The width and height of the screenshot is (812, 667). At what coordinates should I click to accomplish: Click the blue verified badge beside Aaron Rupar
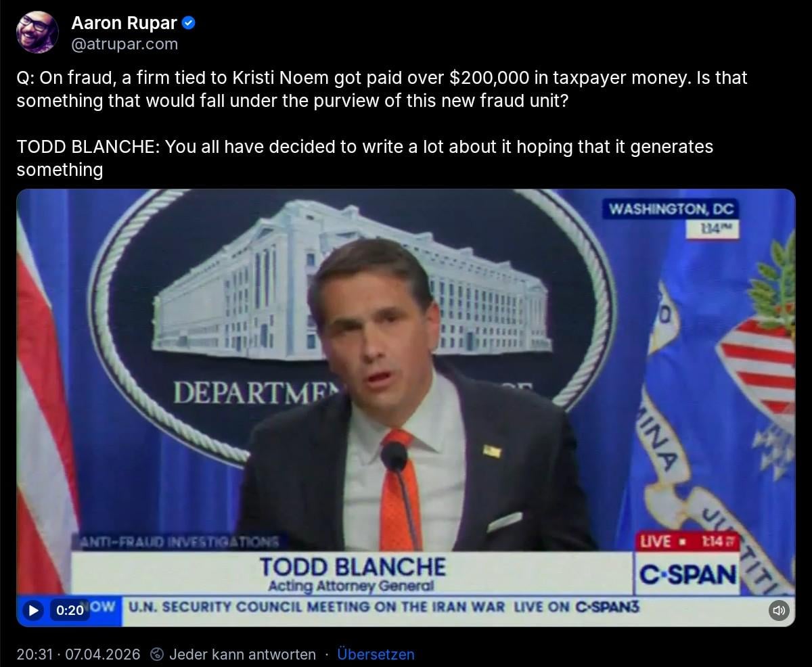point(189,23)
